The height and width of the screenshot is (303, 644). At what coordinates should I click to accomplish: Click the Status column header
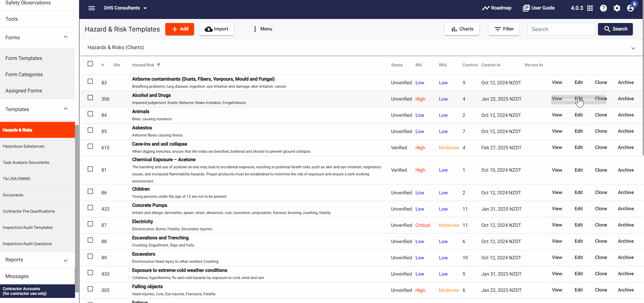397,65
